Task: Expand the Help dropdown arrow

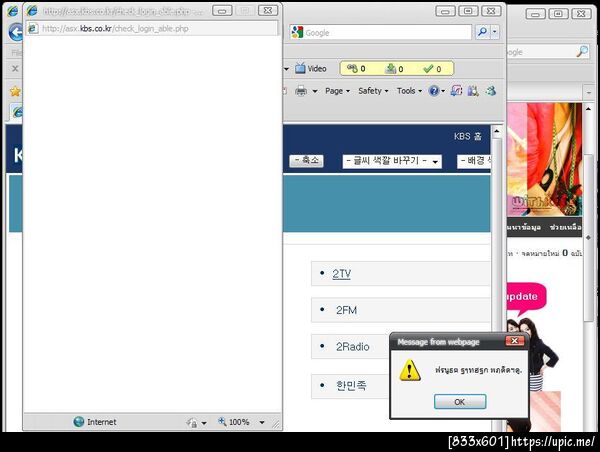Action: [443, 91]
